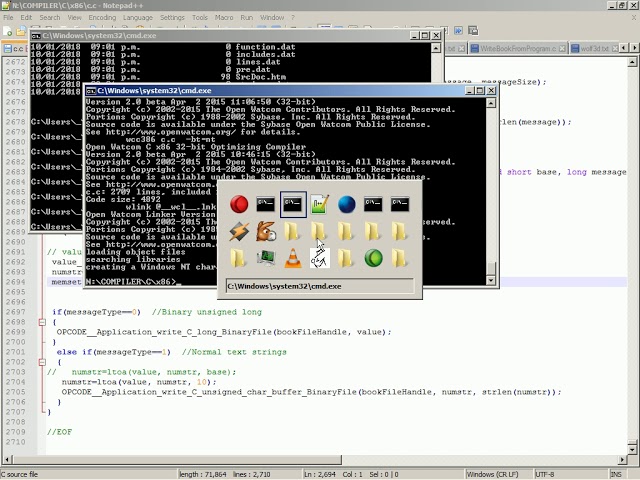Click the last toolbar icon right of blue arrow
Viewport: 640px width, 480px height.
point(473,31)
